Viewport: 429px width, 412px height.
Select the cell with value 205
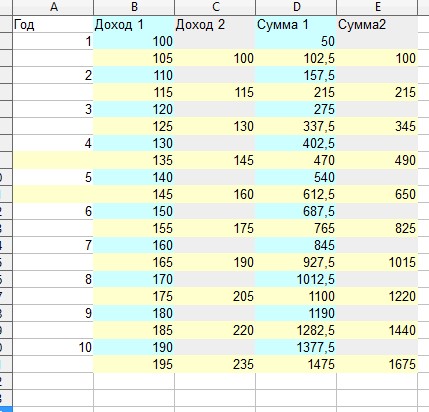click(215, 296)
